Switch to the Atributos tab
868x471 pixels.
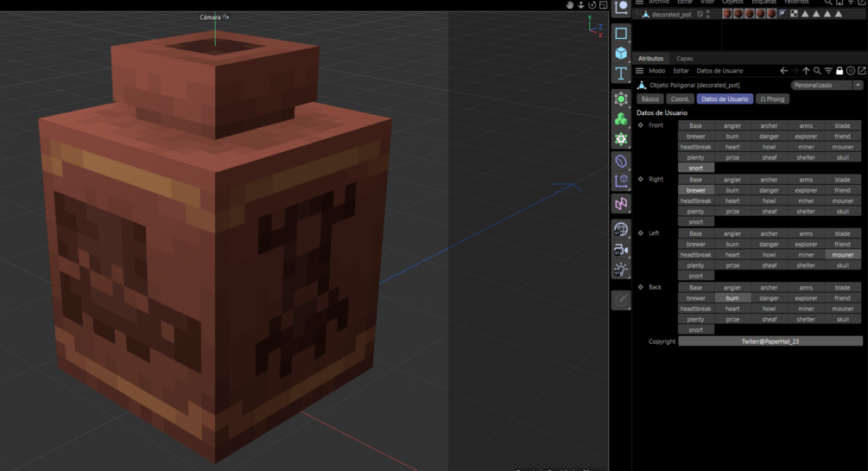(650, 58)
